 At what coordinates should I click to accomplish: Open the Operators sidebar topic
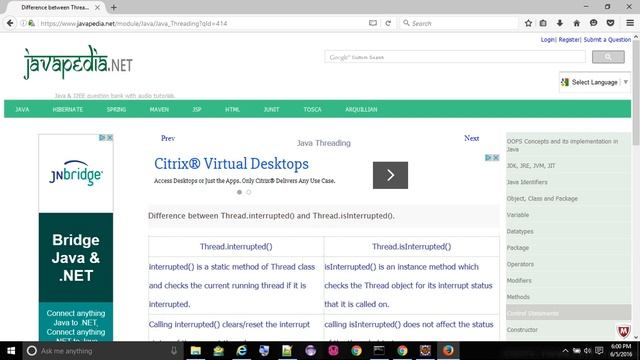pos(520,264)
